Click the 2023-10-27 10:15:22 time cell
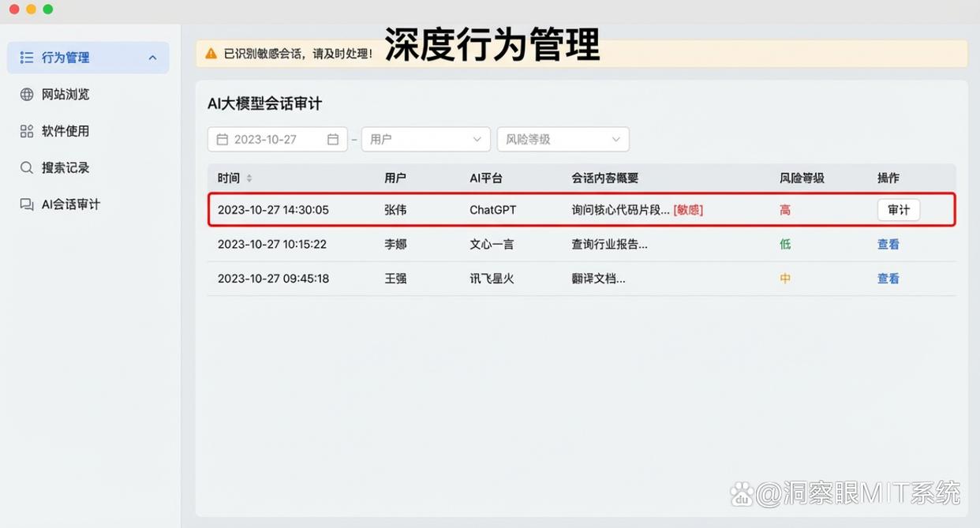 pyautogui.click(x=272, y=245)
